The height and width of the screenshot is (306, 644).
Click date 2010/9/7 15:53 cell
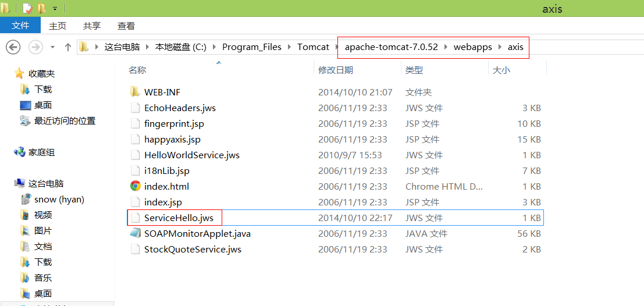[350, 155]
